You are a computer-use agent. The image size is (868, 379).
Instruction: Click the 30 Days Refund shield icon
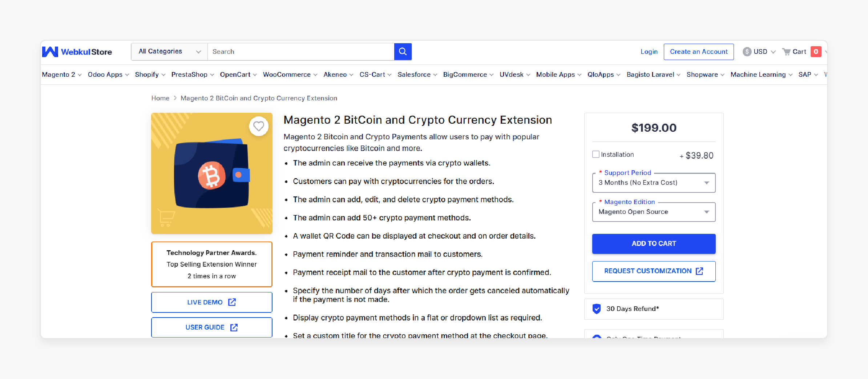pyautogui.click(x=597, y=309)
